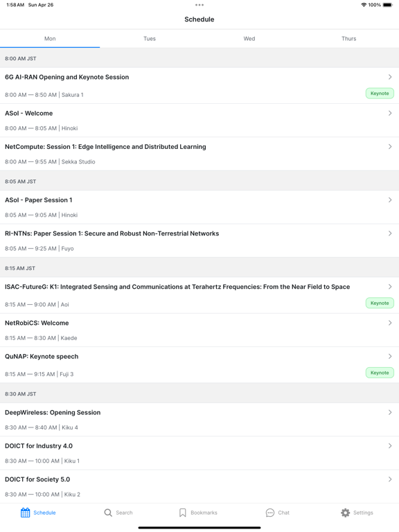Open DeepWireless: Opening Session entry
Viewport: 399px width, 532px height.
coord(199,420)
